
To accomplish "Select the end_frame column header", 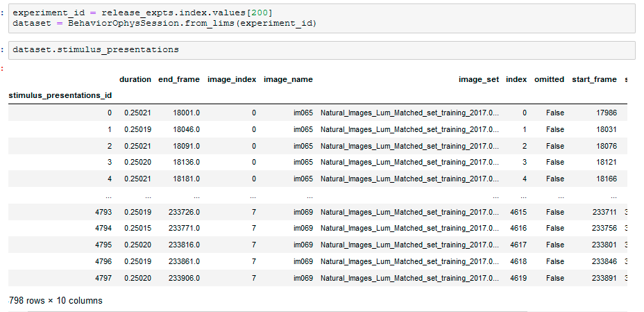I will 179,79.
